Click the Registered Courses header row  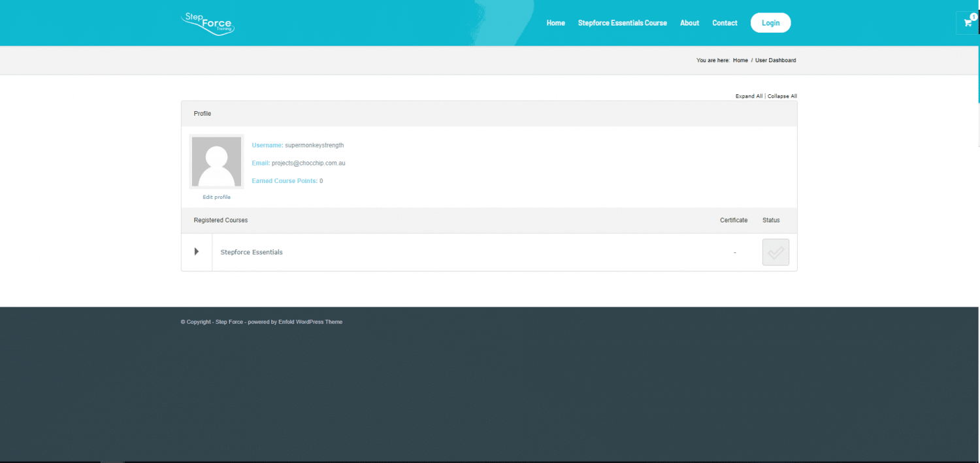coord(221,220)
